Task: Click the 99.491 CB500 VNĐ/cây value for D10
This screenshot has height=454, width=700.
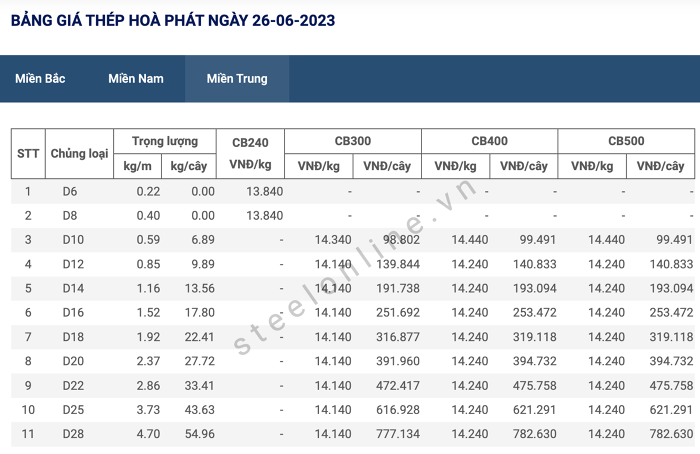Action: [x=674, y=240]
